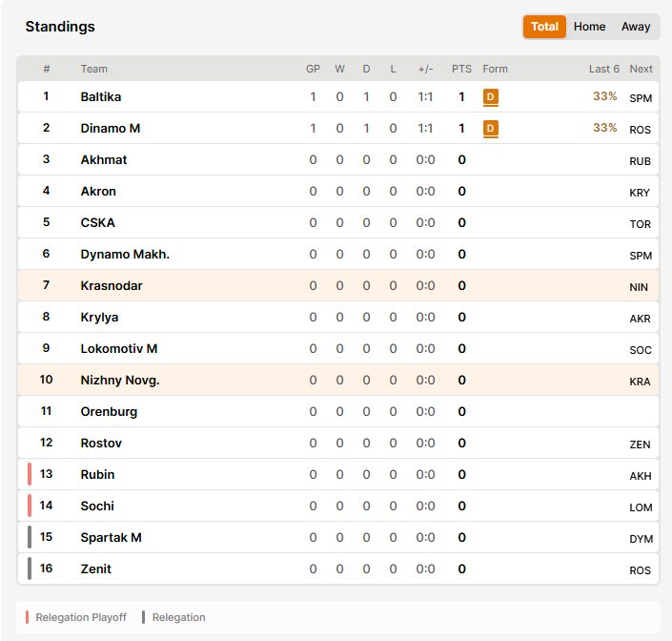672x641 pixels.
Task: Click the Relegation legend item
Action: (x=173, y=617)
